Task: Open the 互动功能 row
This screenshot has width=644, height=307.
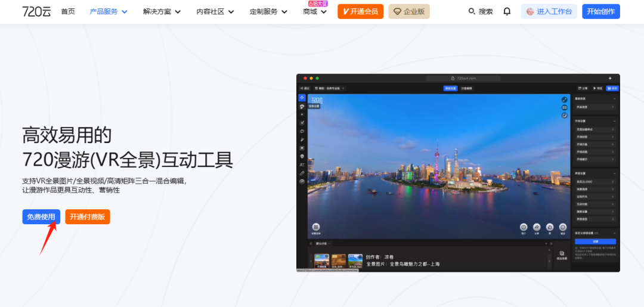Action: [596, 204]
